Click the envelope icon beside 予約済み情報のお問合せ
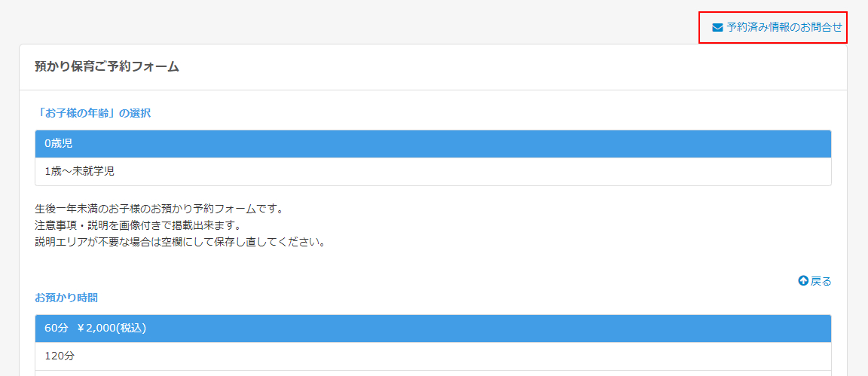 tap(717, 27)
